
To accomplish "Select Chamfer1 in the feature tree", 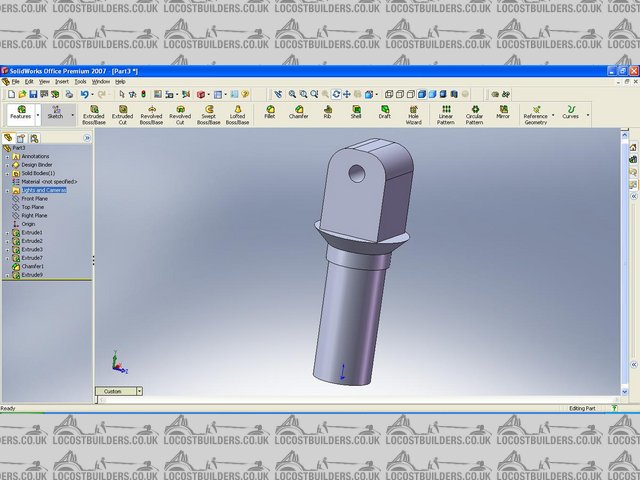I will (32, 266).
